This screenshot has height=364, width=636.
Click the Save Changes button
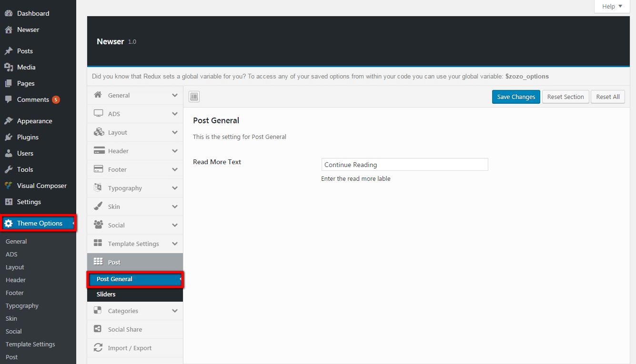point(516,97)
